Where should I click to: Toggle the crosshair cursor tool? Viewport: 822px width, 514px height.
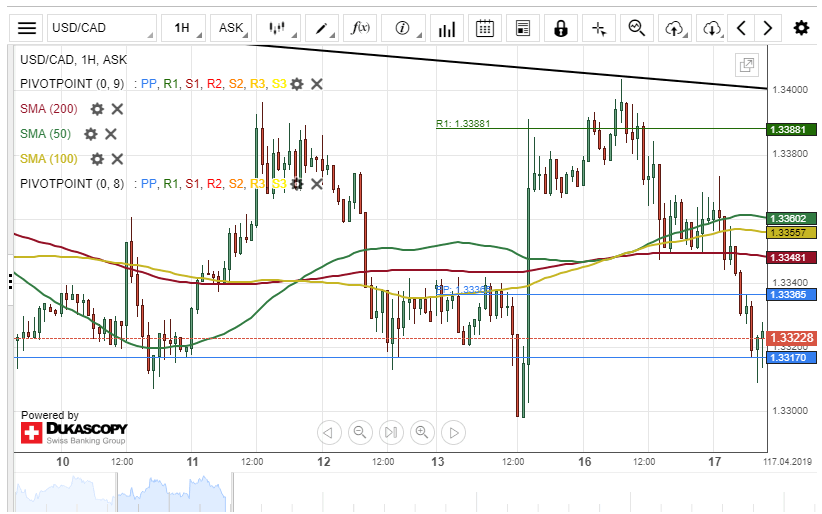[x=599, y=28]
